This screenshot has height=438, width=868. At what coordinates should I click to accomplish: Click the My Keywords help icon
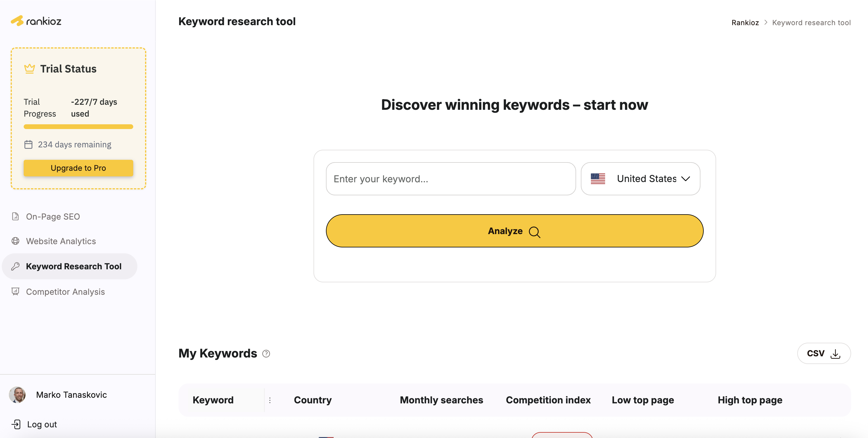266,354
